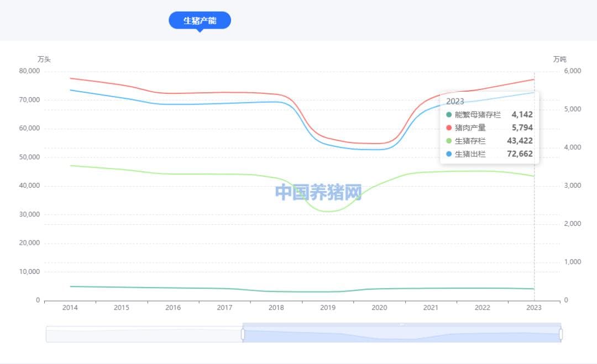Select the 2023 x-axis year label

[x=534, y=308]
